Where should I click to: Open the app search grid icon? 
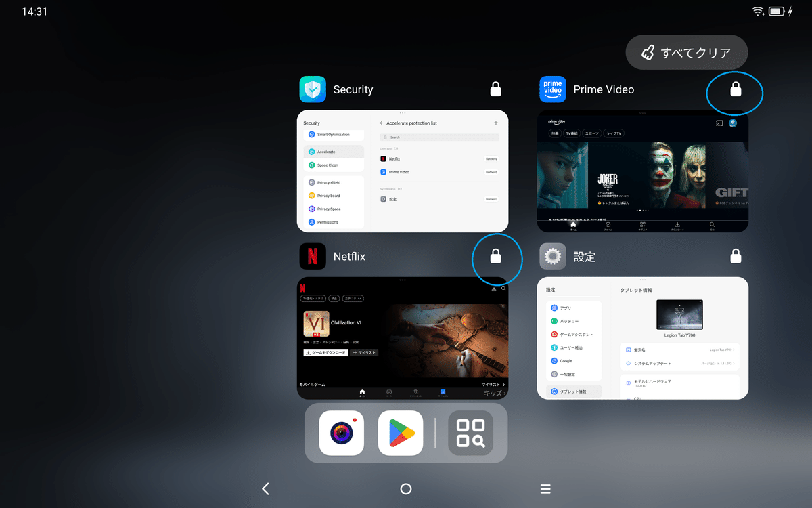click(x=470, y=433)
